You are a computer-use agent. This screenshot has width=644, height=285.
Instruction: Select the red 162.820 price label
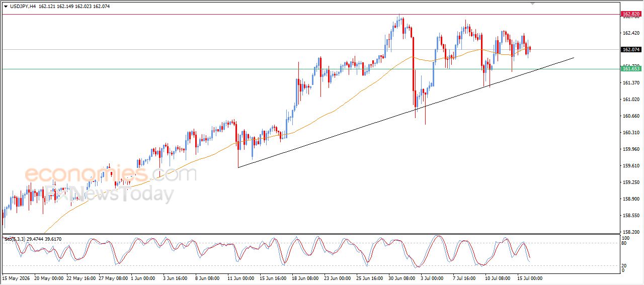pyautogui.click(x=631, y=14)
